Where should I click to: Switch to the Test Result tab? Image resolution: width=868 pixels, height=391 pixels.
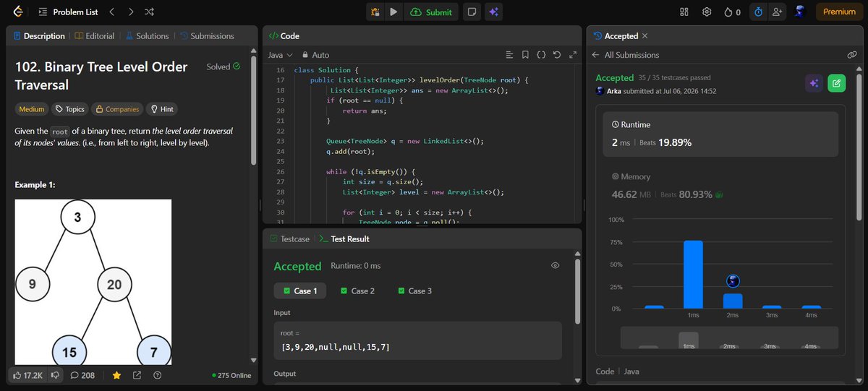(x=344, y=239)
